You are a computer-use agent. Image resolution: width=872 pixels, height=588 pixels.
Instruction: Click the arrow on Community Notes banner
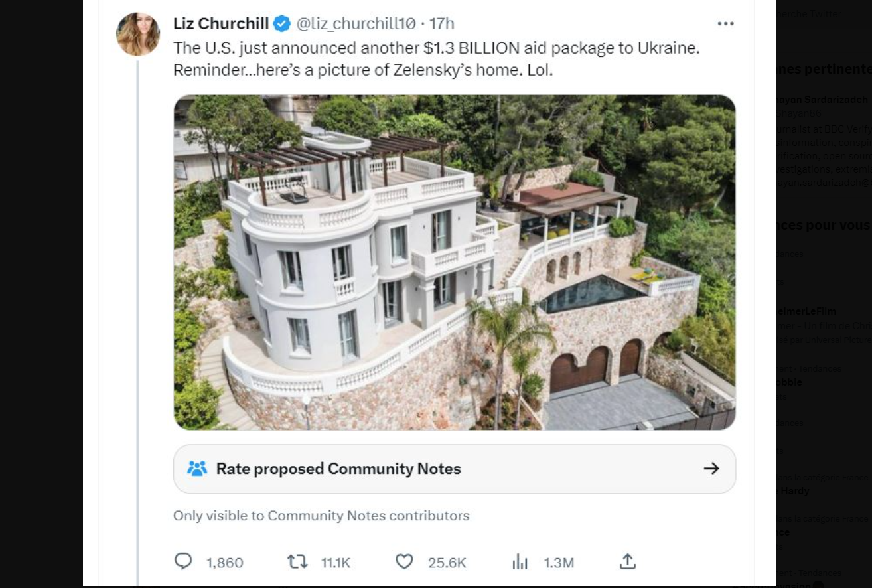pyautogui.click(x=711, y=469)
